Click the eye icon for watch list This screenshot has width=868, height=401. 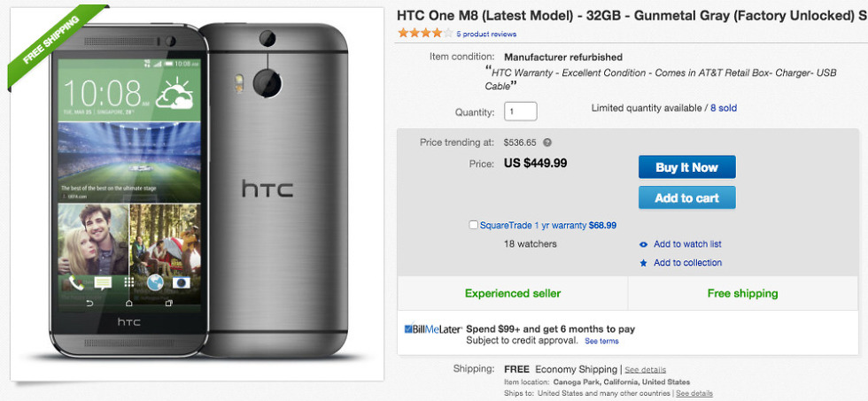click(x=643, y=244)
